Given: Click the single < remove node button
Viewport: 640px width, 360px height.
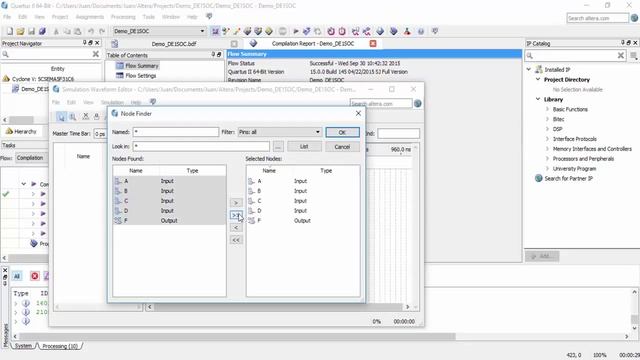Looking at the screenshot, I should point(236,228).
